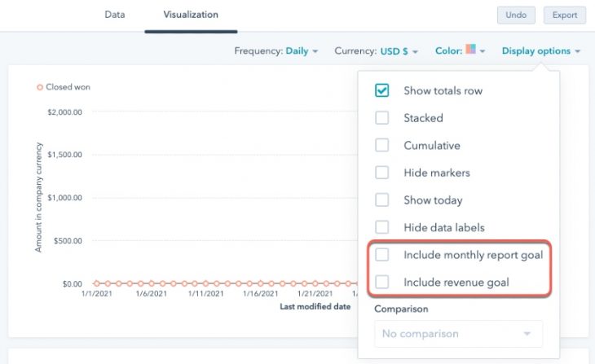Switch to the Data tab

[x=114, y=15]
